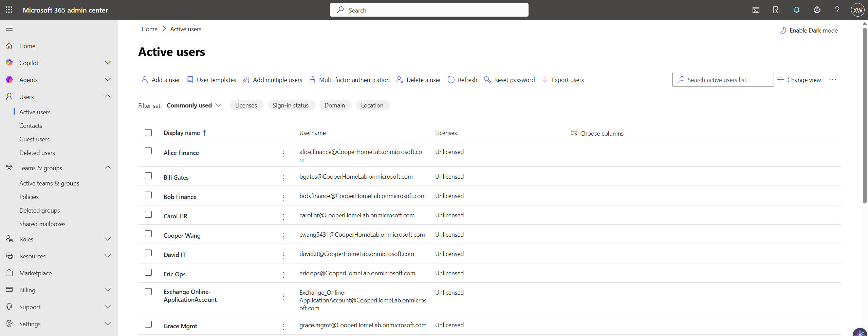Click the Refresh toolbar icon
Screen dimensions: 868x336
point(451,80)
